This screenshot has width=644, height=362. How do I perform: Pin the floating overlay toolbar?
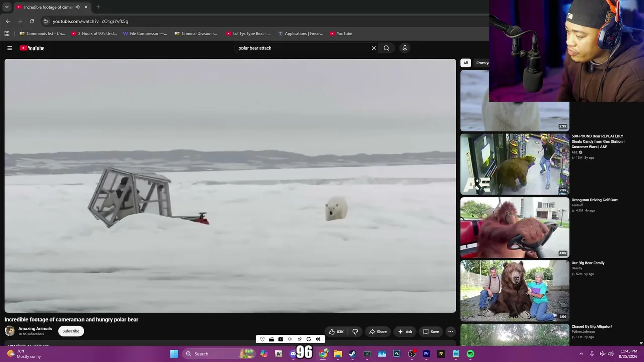299,339
